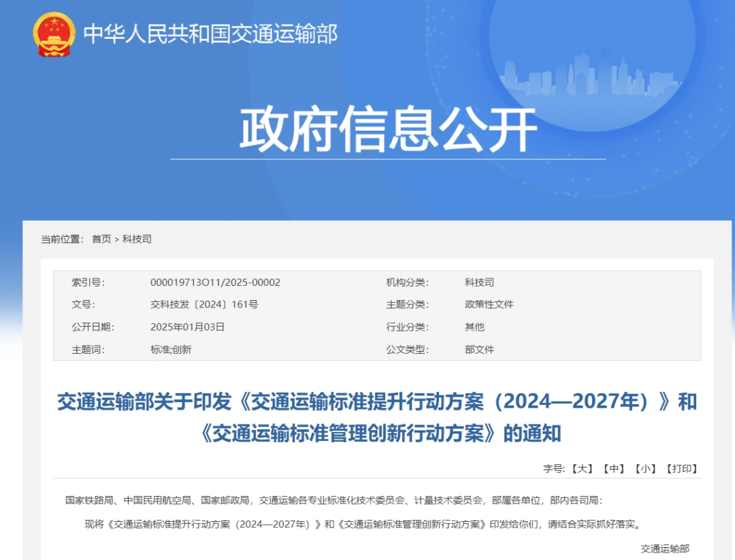The height and width of the screenshot is (560, 735).
Task: Click the national emblem logo
Action: coord(54,34)
